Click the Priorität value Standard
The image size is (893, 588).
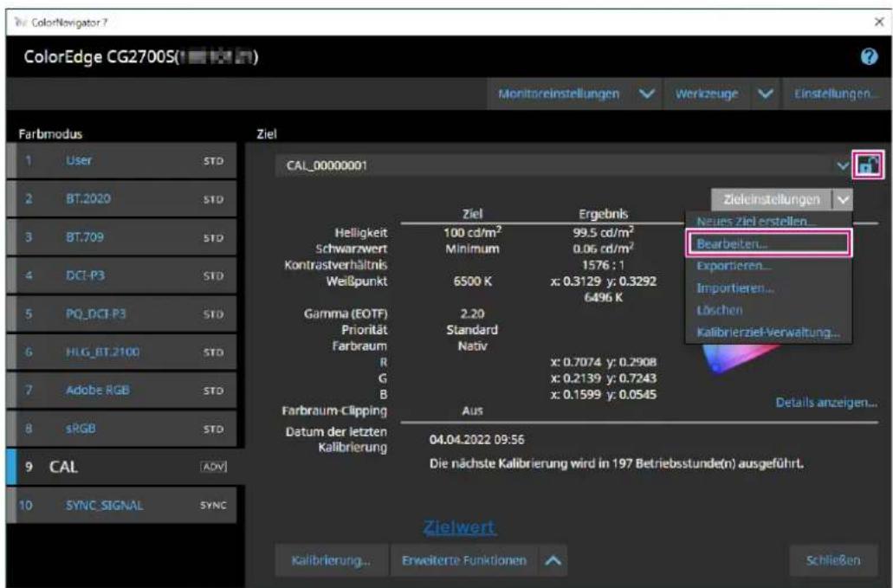472,330
